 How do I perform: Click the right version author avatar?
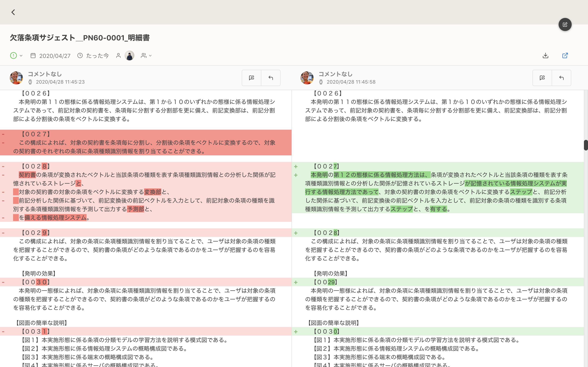(x=307, y=78)
